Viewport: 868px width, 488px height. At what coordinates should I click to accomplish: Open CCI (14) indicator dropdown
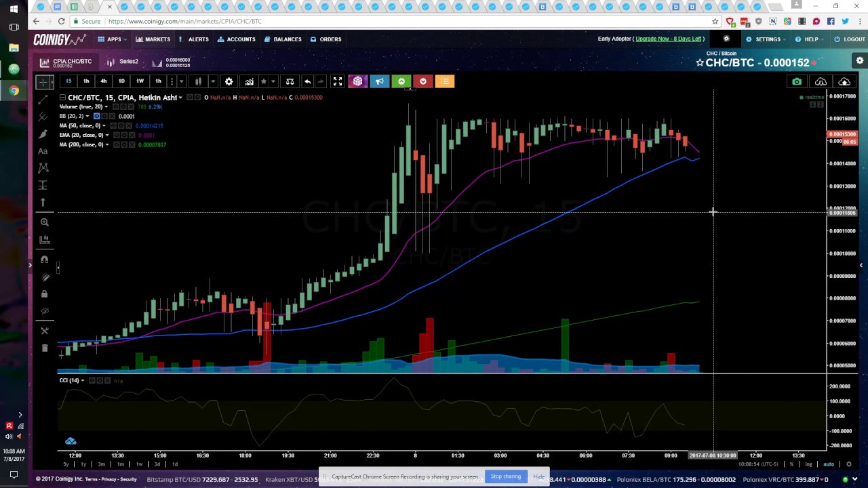tap(83, 380)
